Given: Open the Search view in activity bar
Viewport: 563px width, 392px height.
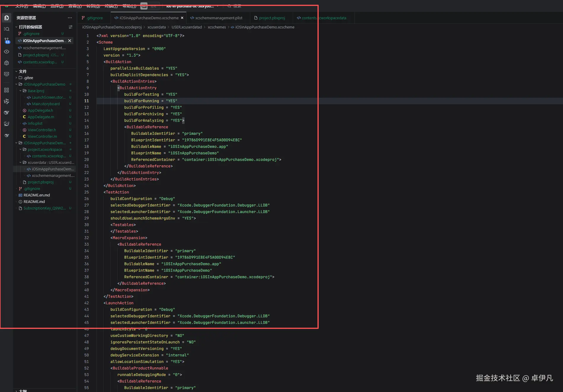Looking at the screenshot, I should click(7, 29).
